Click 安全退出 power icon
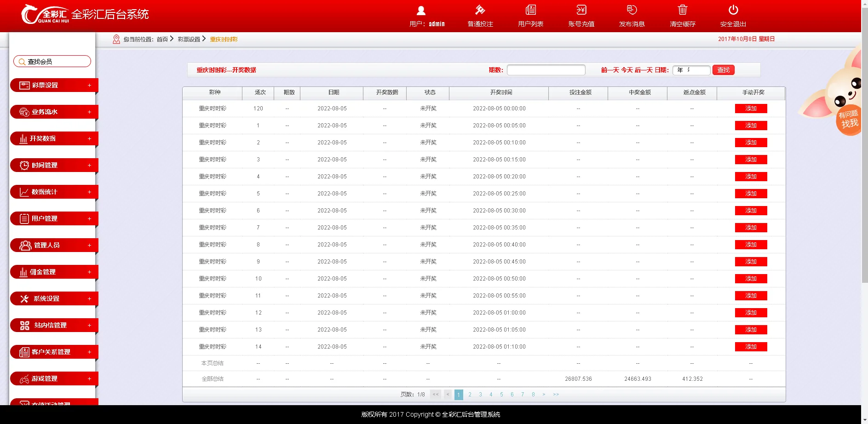The image size is (868, 424). 733,10
